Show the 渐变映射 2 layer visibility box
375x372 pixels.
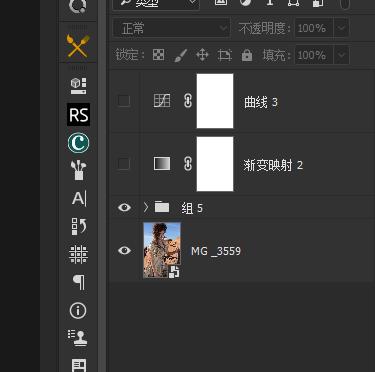[x=124, y=164]
